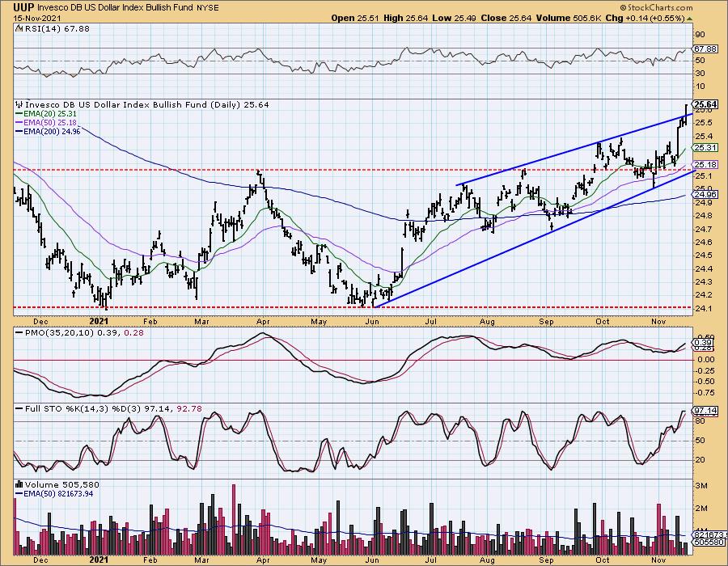The width and height of the screenshot is (728, 566).
Task: Click the RSI(14) 67.88 legend label
Action: pos(57,29)
